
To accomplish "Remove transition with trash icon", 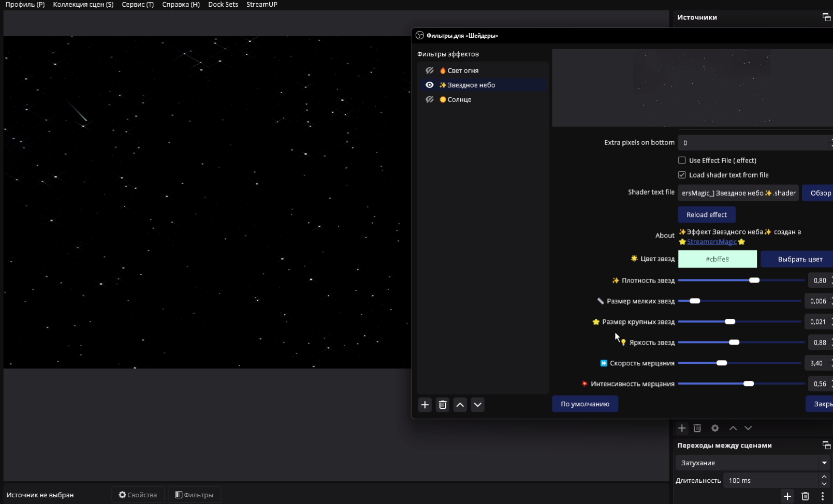I will tap(805, 496).
